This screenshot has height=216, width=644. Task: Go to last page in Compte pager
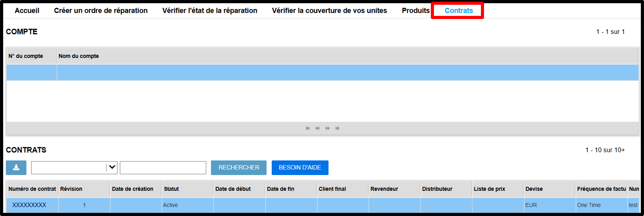pyautogui.click(x=337, y=128)
